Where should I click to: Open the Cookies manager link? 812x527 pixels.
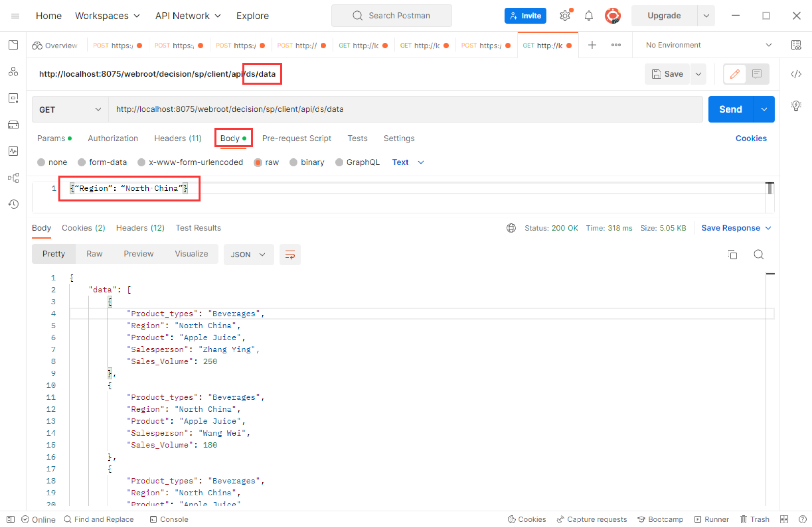[x=751, y=138]
